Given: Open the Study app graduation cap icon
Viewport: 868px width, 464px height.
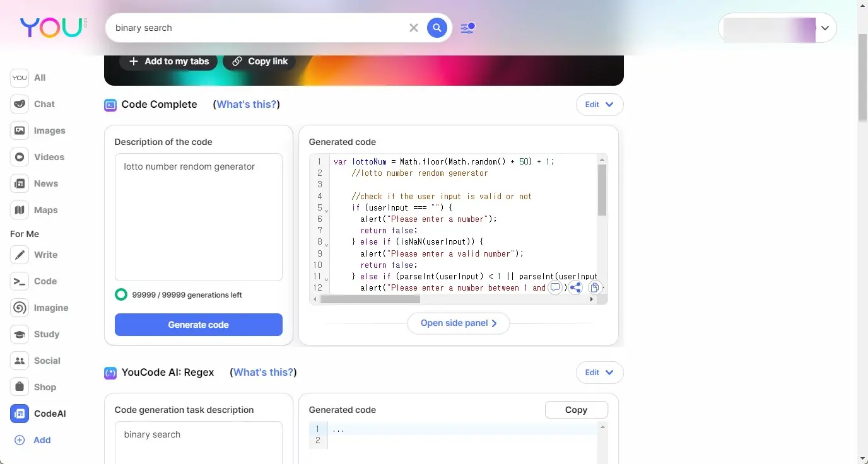Looking at the screenshot, I should coord(20,334).
